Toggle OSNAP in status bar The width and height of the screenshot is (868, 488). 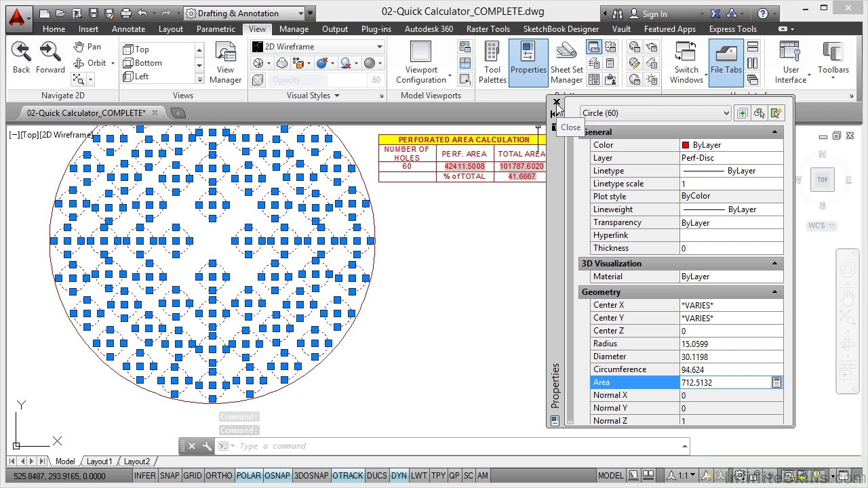tap(277, 476)
